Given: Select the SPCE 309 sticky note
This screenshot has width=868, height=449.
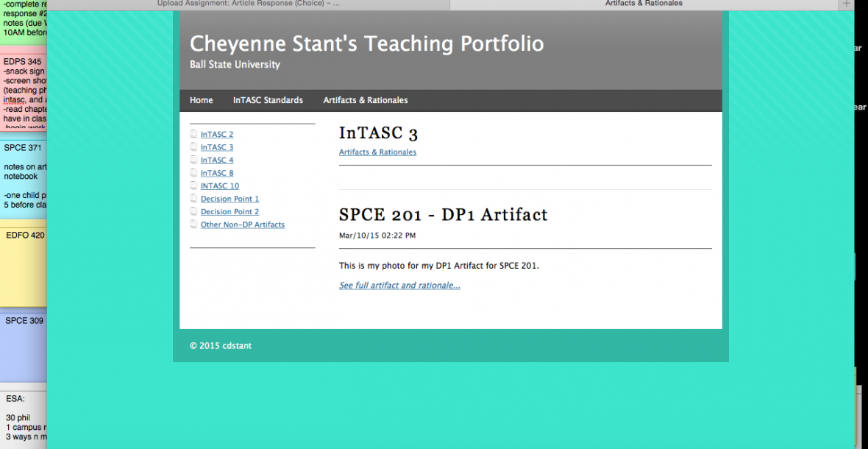Looking at the screenshot, I should (24, 346).
